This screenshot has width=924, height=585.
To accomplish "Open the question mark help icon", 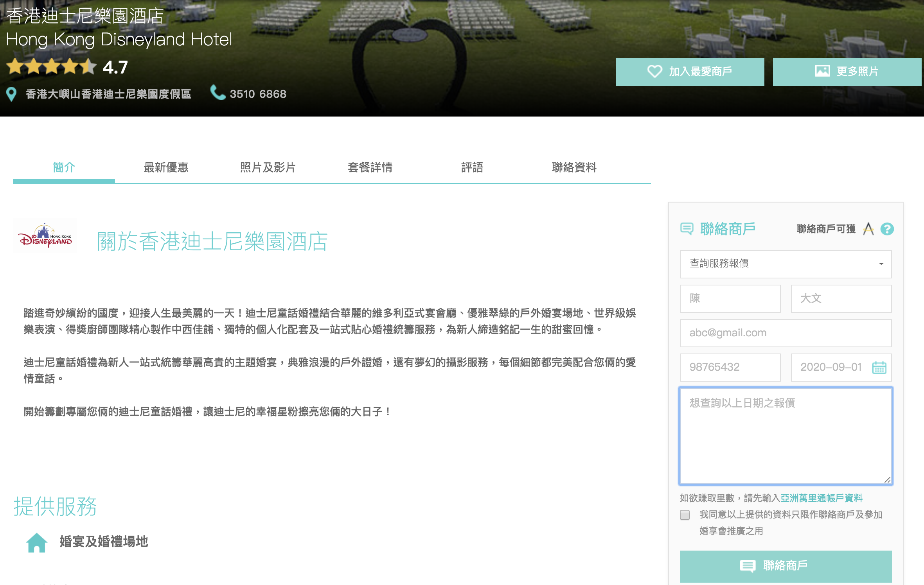I will 887,229.
